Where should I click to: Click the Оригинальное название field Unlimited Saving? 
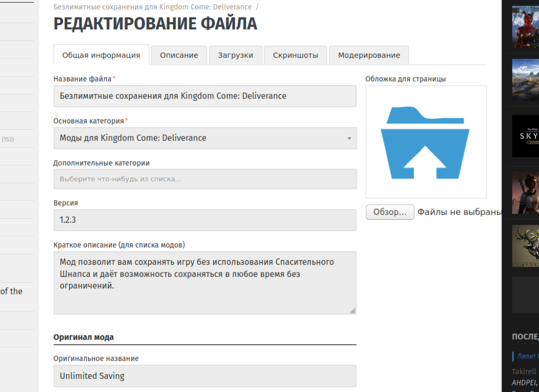point(205,376)
